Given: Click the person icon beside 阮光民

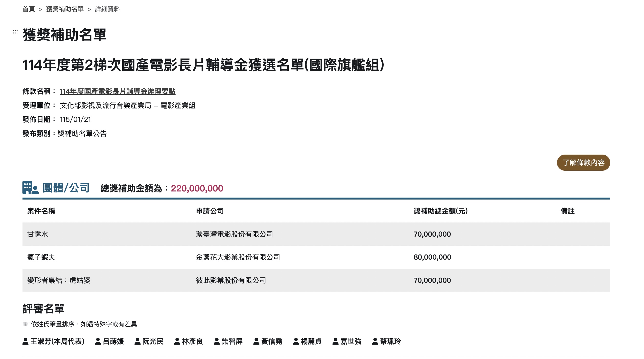Looking at the screenshot, I should tap(137, 341).
